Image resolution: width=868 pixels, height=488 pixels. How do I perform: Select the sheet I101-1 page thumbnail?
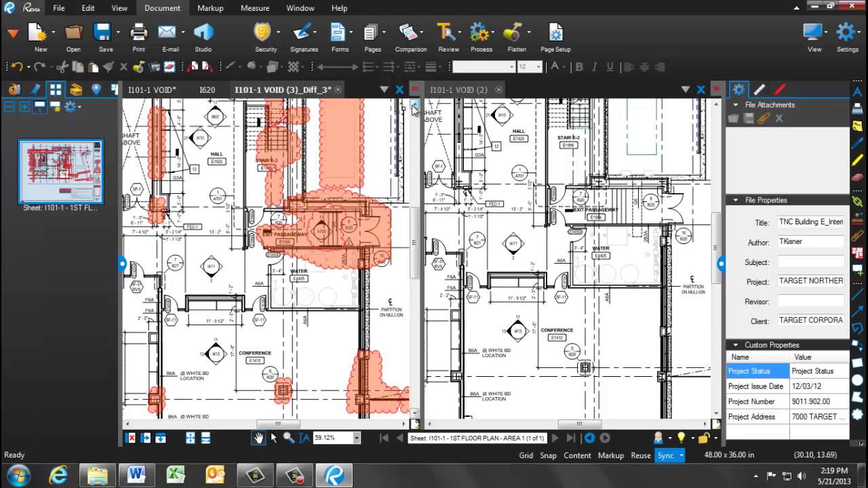tap(60, 171)
